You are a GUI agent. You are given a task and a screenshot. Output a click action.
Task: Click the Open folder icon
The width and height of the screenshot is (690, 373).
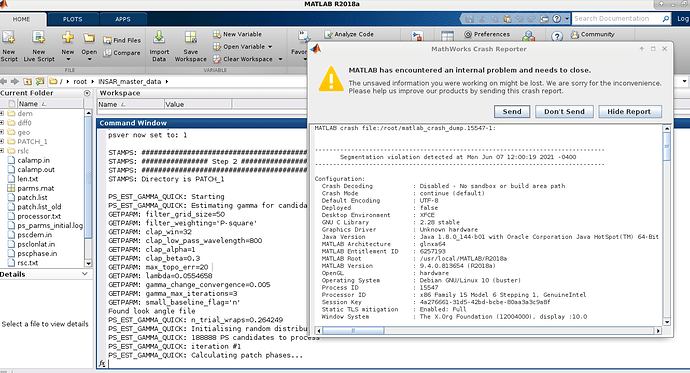tap(89, 38)
